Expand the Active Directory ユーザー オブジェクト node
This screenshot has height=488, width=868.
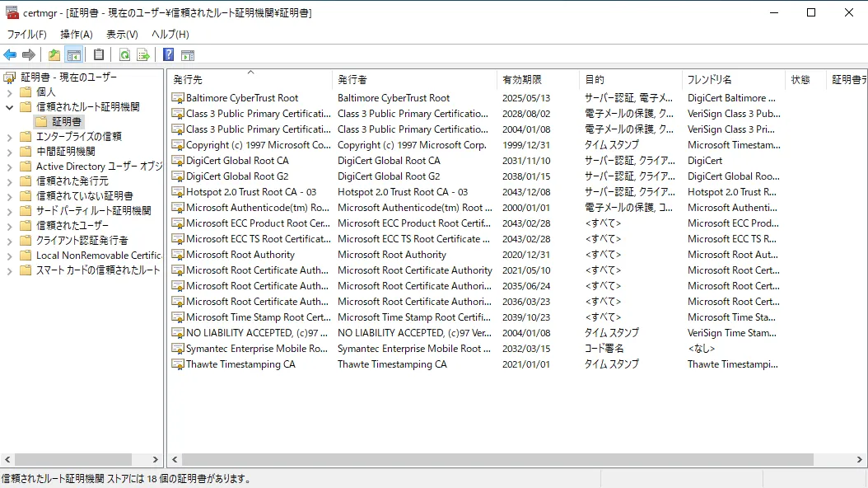(x=9, y=167)
